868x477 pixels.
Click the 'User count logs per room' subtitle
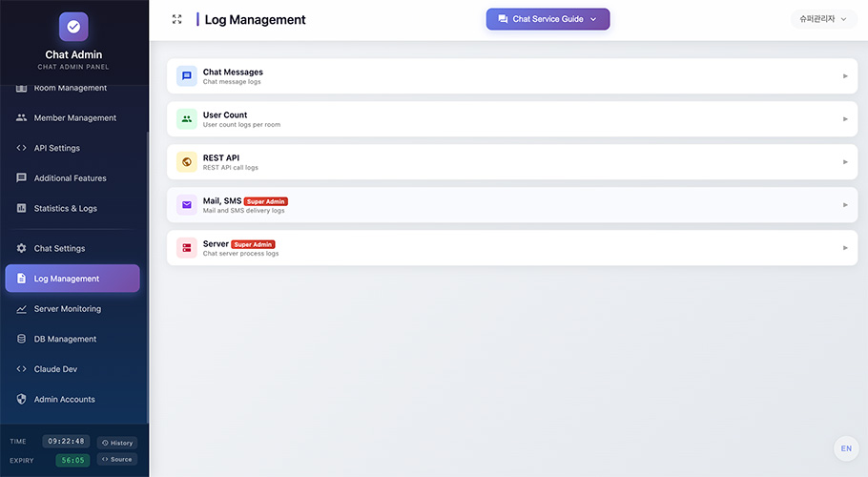point(241,125)
